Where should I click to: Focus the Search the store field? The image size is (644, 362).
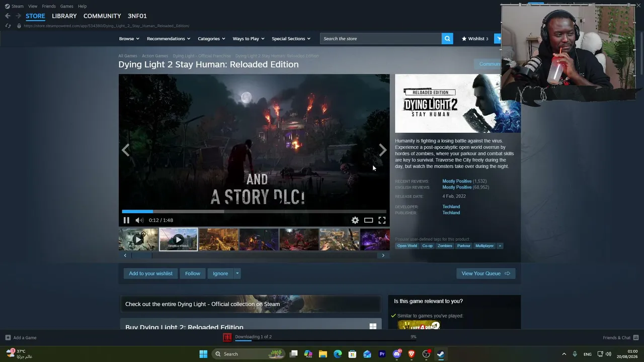click(x=381, y=39)
